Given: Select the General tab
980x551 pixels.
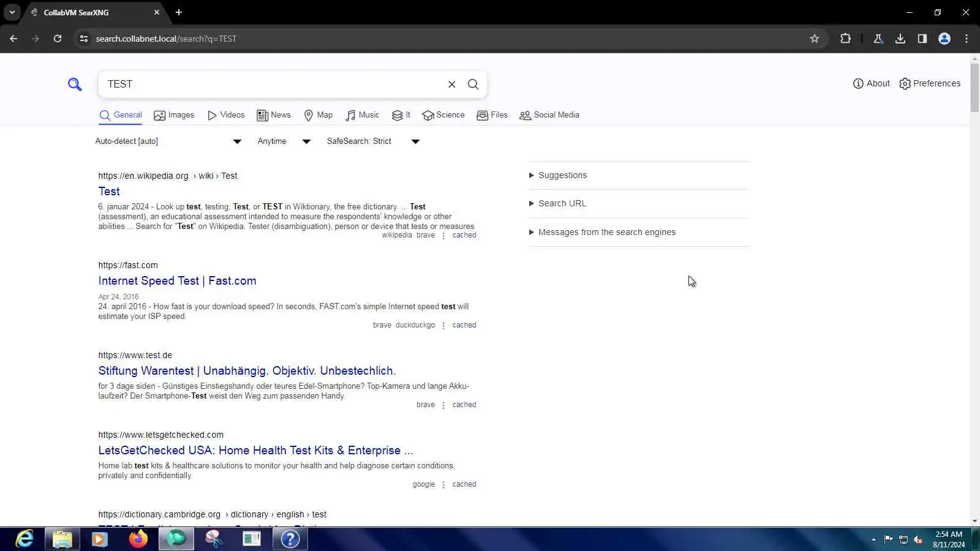Looking at the screenshot, I should pos(121,115).
